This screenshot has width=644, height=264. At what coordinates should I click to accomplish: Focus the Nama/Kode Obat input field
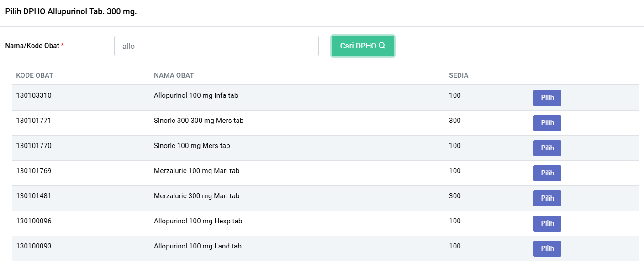tap(216, 46)
